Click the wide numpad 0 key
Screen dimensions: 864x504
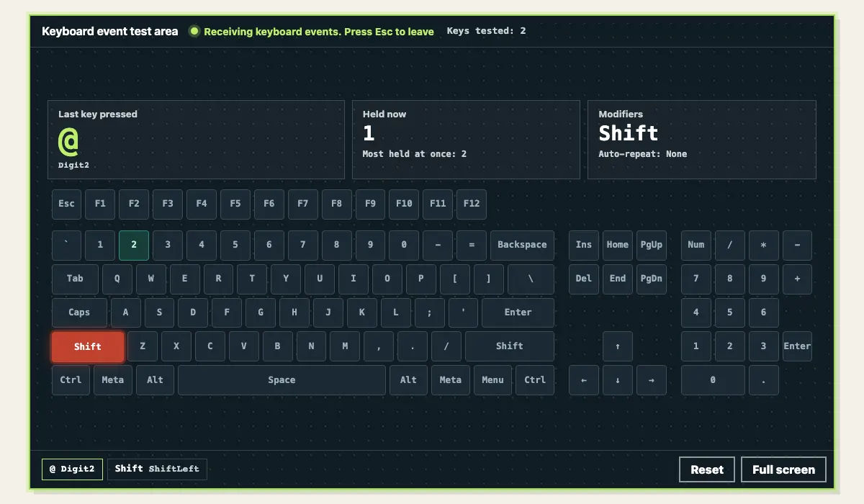pyautogui.click(x=713, y=380)
